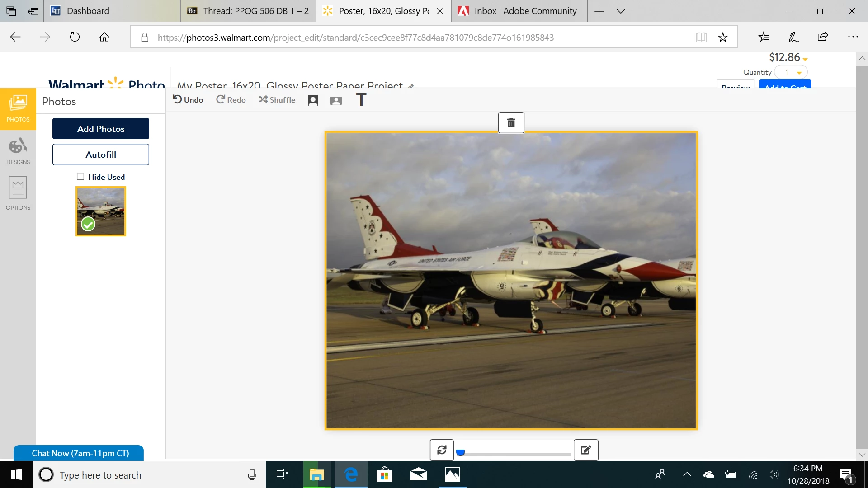Click the edit photo pencil icon
This screenshot has height=488, width=868.
[586, 450]
